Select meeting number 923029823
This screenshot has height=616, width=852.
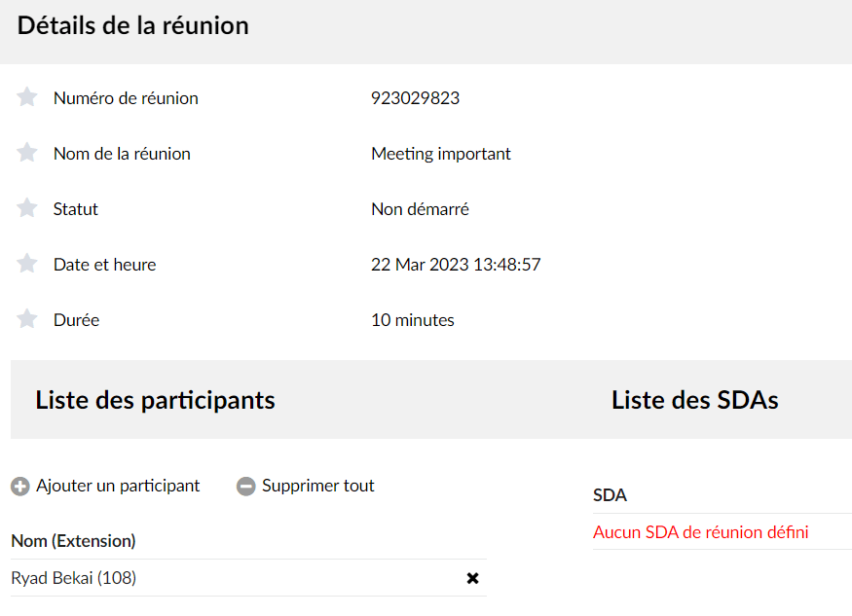point(415,98)
